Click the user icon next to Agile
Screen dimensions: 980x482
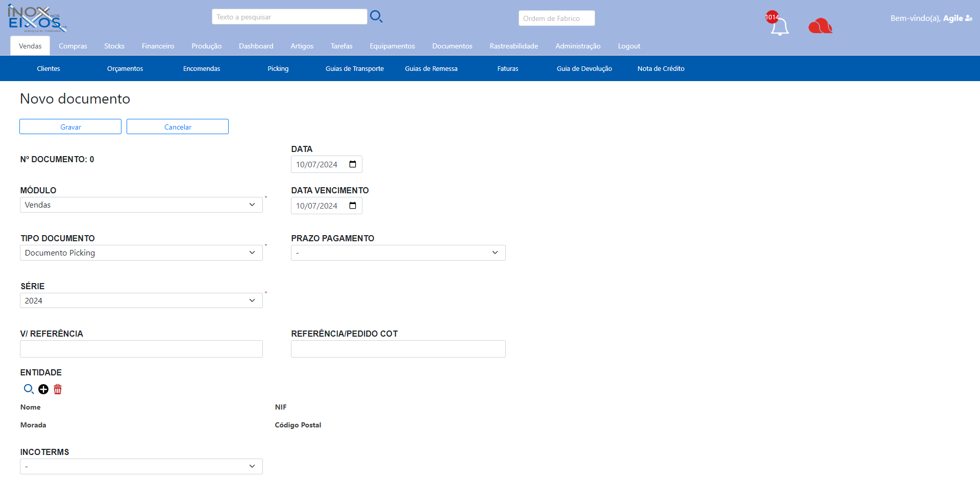click(969, 18)
